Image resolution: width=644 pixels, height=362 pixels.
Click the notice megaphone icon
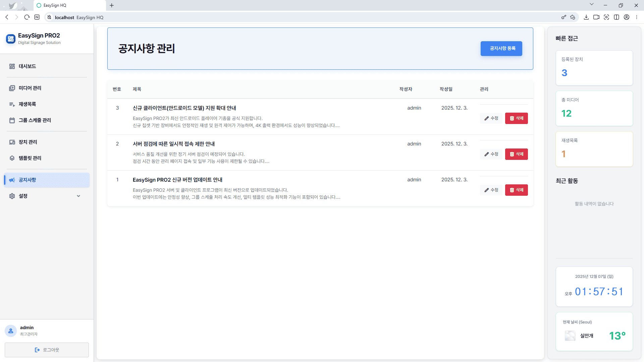coord(12,180)
